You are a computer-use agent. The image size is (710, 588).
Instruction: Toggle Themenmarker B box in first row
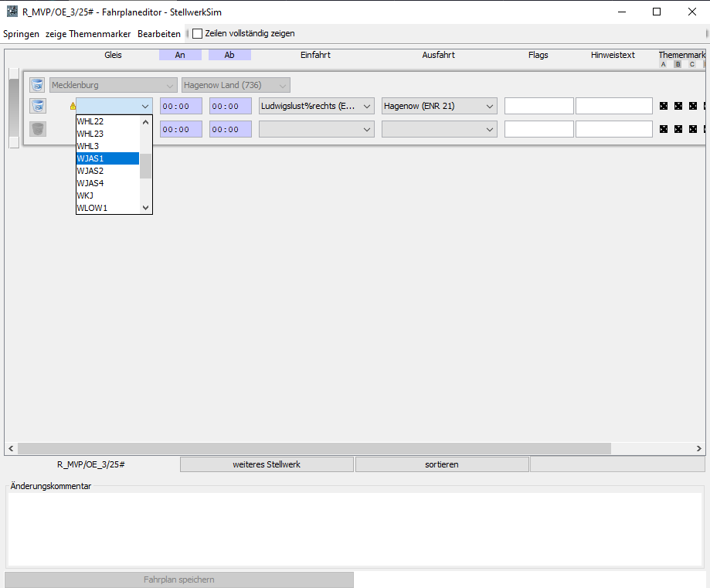point(678,106)
